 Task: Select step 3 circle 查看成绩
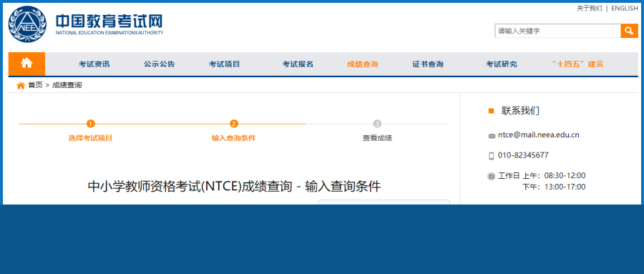point(377,124)
